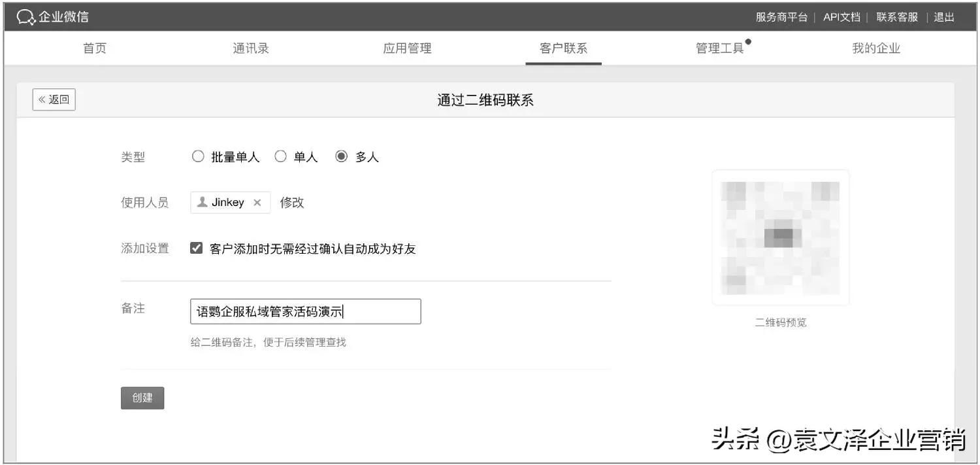Click 退出 to log out
This screenshot has height=465, width=980.
[944, 18]
